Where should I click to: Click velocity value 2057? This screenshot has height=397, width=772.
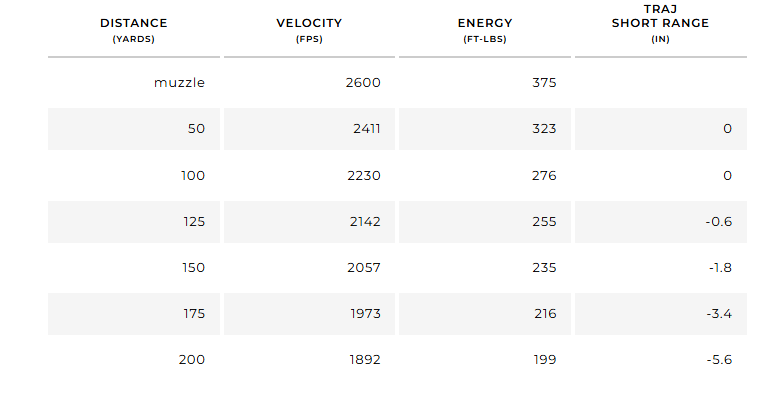364,267
